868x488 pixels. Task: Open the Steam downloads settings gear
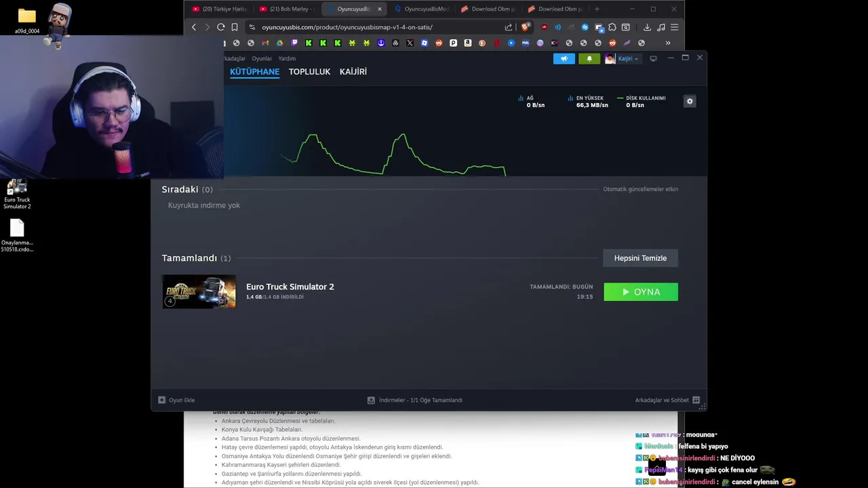pos(690,101)
